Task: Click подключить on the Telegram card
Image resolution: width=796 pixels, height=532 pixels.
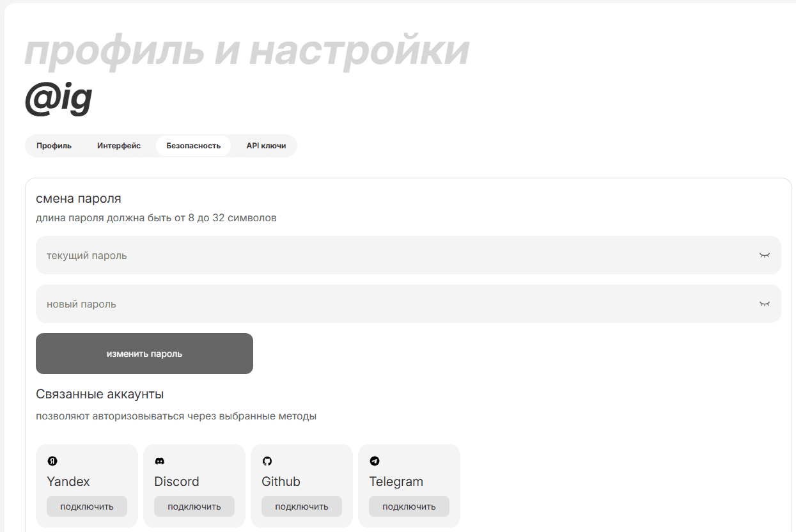Action: pyautogui.click(x=409, y=506)
